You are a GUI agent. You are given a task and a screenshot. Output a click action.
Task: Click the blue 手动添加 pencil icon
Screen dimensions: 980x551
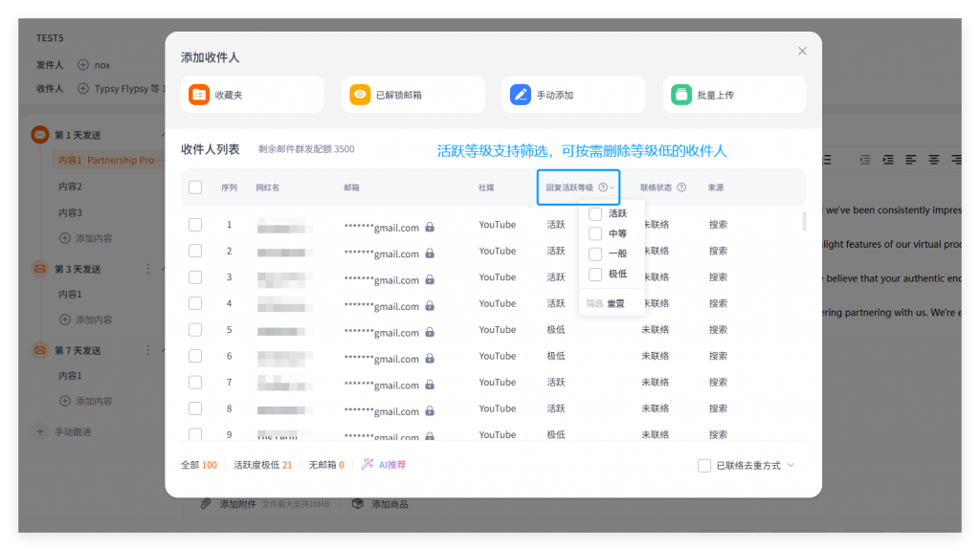point(520,95)
